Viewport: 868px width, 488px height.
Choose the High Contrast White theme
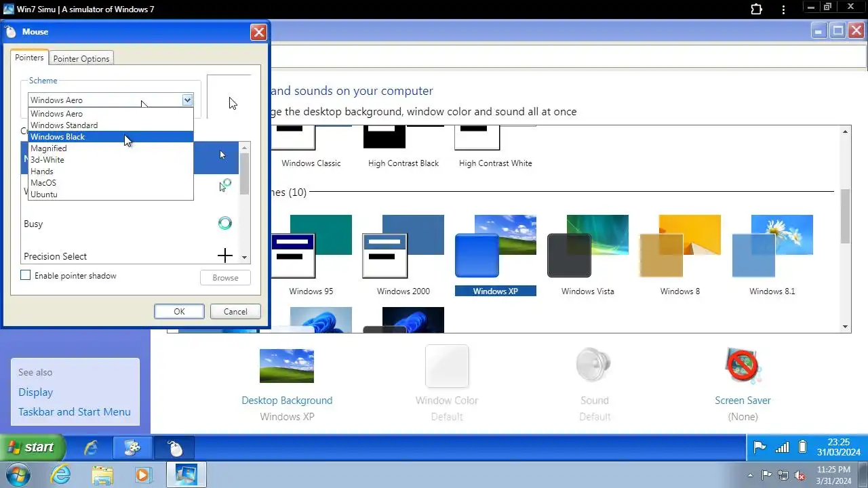496,146
